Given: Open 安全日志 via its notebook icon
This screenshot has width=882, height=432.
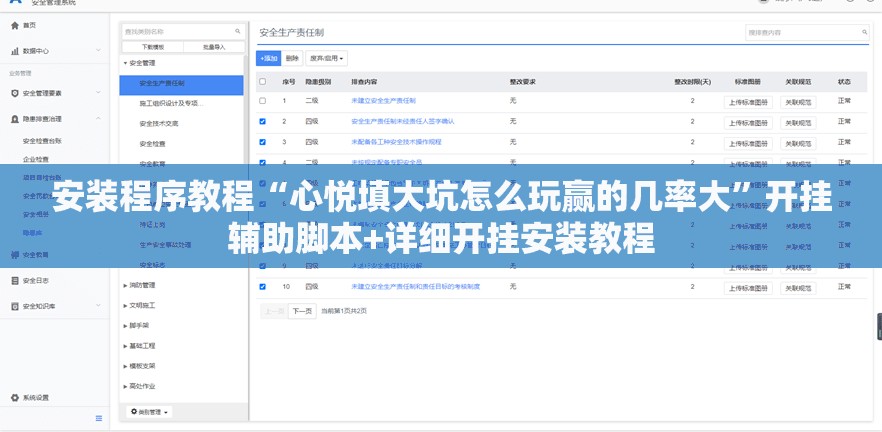Looking at the screenshot, I should [x=15, y=280].
